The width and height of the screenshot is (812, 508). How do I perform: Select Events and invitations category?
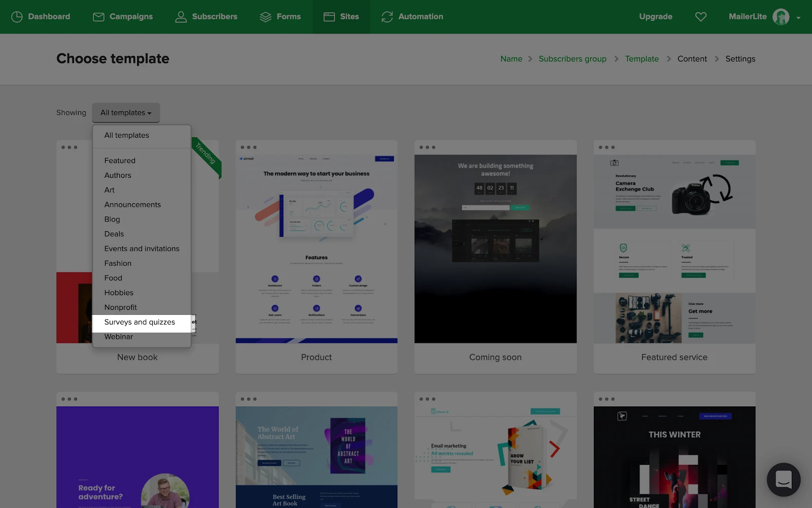coord(142,249)
